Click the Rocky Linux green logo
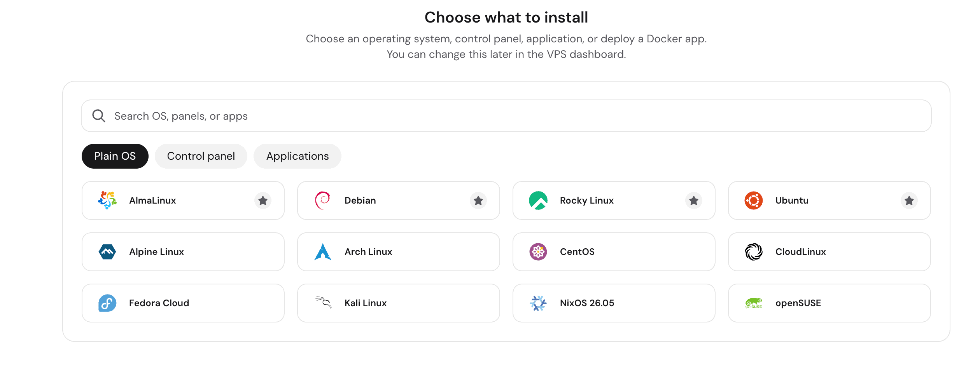This screenshot has width=980, height=366. pyautogui.click(x=538, y=200)
